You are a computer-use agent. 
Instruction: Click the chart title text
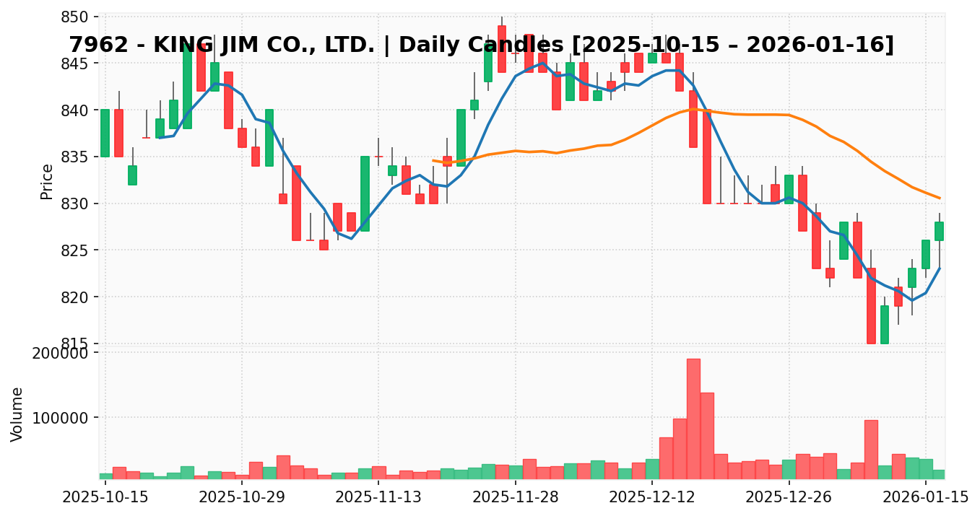click(x=482, y=45)
